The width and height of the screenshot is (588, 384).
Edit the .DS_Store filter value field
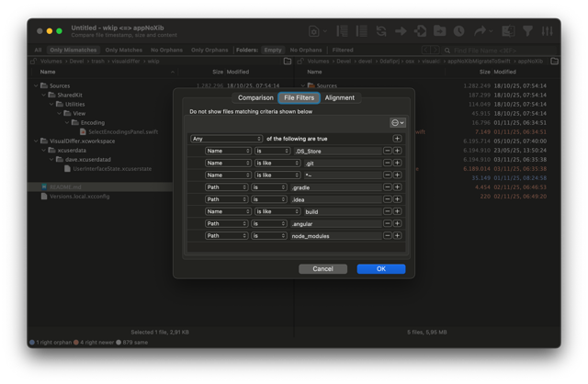tap(336, 152)
